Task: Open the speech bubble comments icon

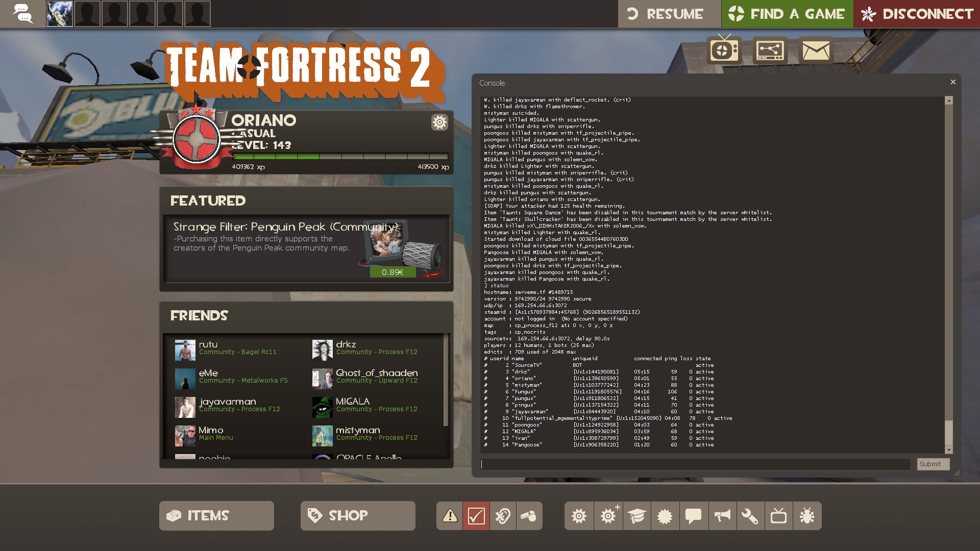Action: (x=693, y=516)
